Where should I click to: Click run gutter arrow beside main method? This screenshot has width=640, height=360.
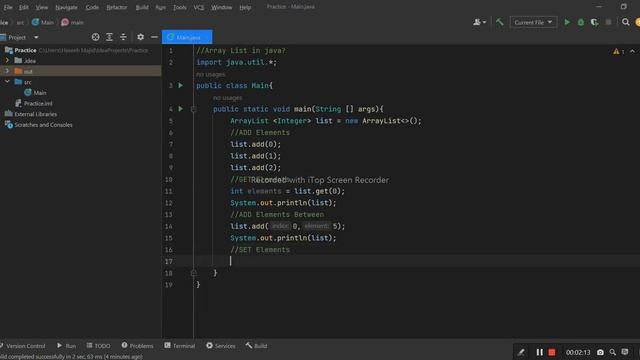tap(180, 109)
